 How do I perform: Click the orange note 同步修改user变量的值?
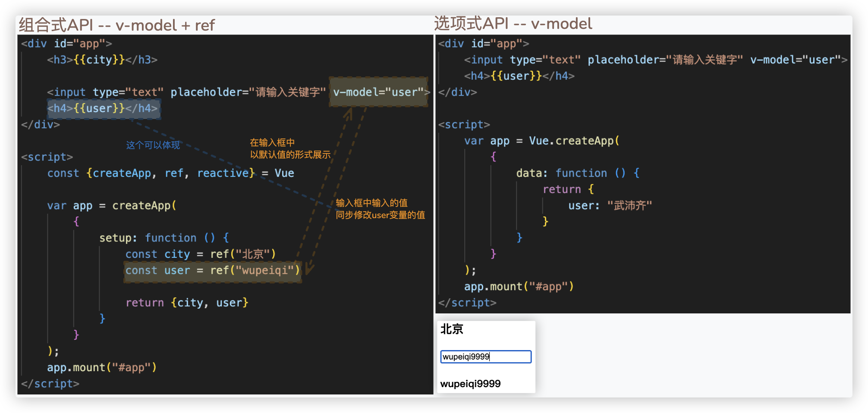(x=380, y=215)
